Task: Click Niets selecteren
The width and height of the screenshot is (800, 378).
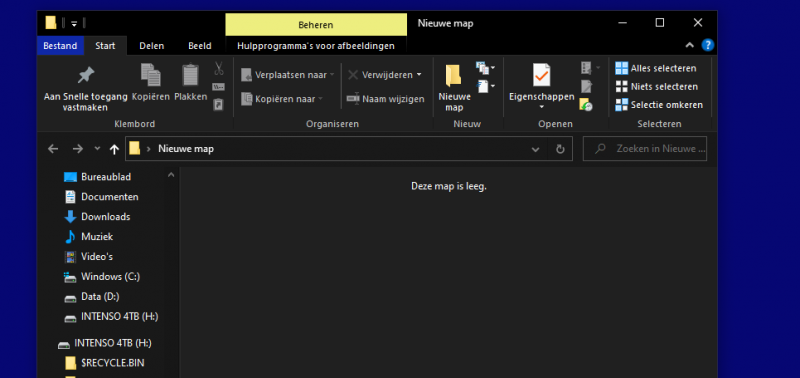Action: point(657,87)
